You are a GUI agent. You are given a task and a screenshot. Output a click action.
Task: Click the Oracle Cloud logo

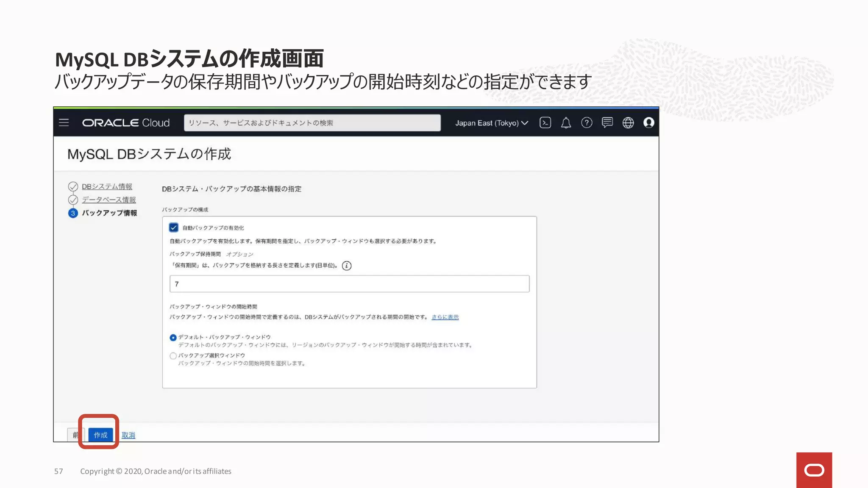pos(126,123)
